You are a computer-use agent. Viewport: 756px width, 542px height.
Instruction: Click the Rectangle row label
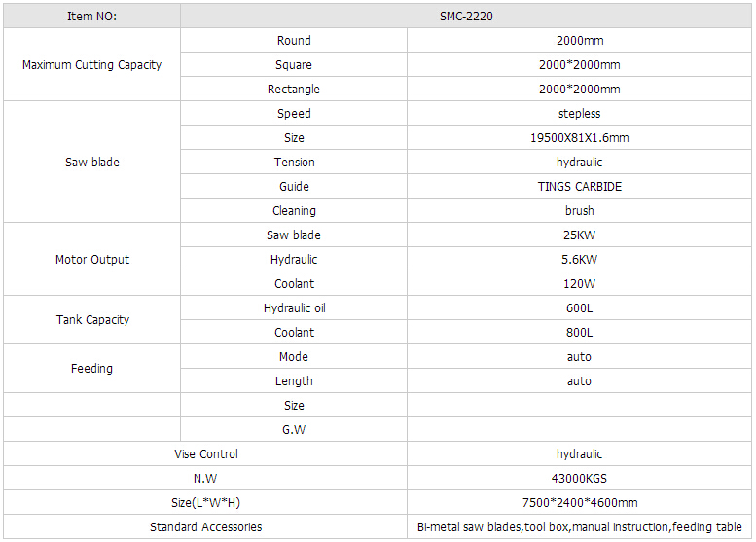[294, 90]
